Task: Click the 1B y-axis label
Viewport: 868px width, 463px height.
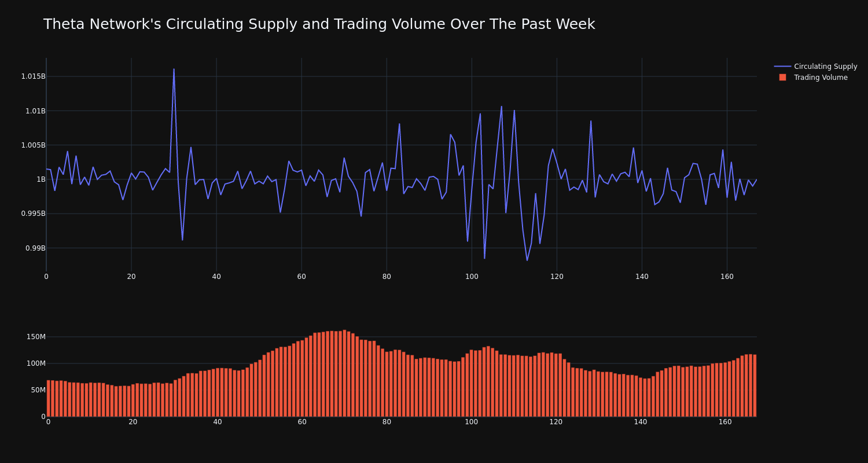Action: coord(41,179)
